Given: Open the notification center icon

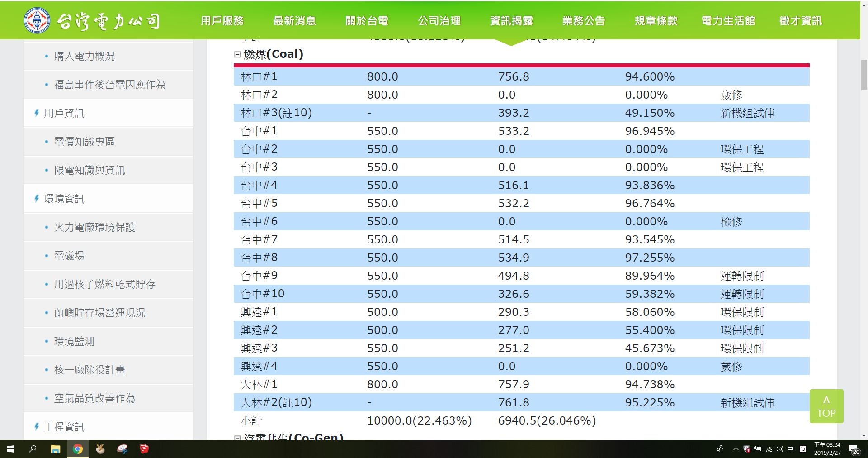Looking at the screenshot, I should pyautogui.click(x=854, y=449).
